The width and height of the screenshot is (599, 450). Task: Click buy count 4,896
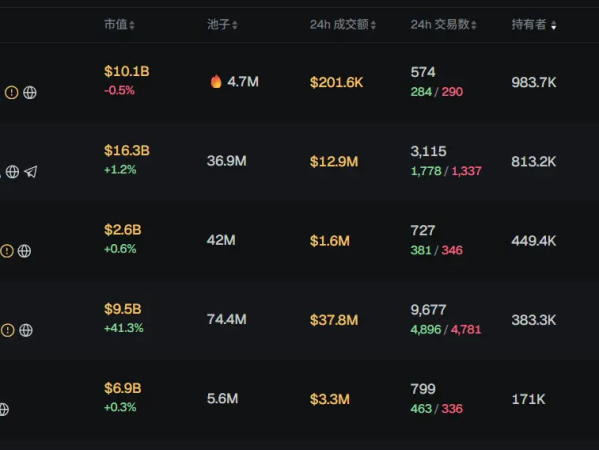[426, 330]
